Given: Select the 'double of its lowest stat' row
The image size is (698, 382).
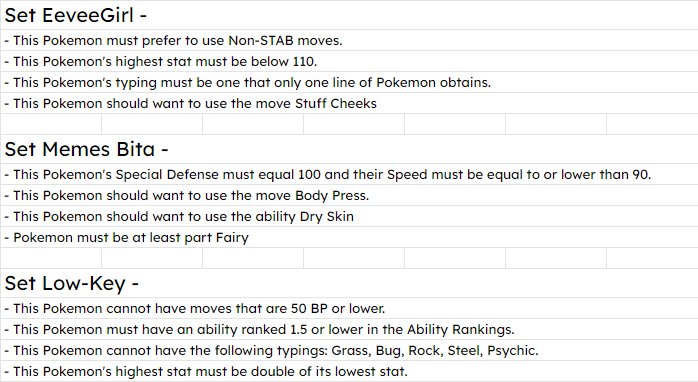Looking at the screenshot, I should coord(349,371).
